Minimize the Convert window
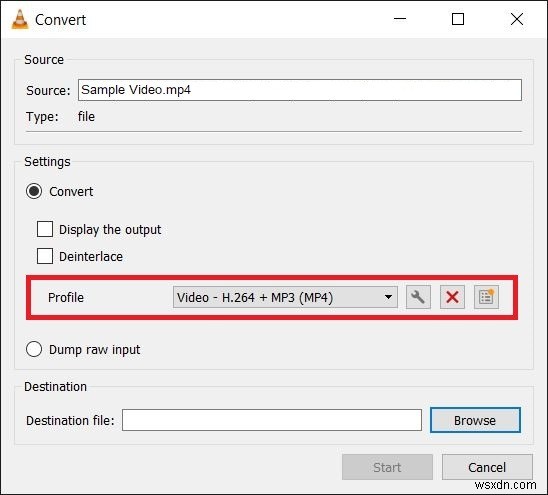Screen dimensions: 548x495 coord(400,19)
